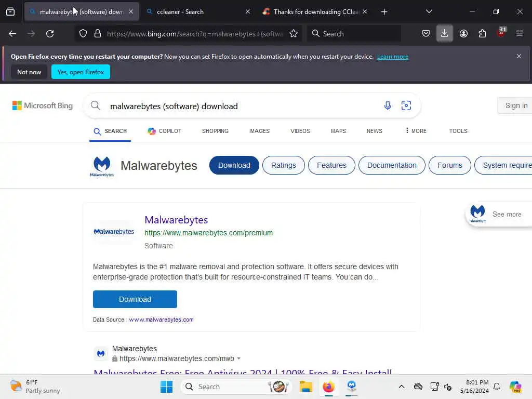Screen dimensions: 532x399
Task: Select the Ratings pill filter
Action: pos(283,165)
